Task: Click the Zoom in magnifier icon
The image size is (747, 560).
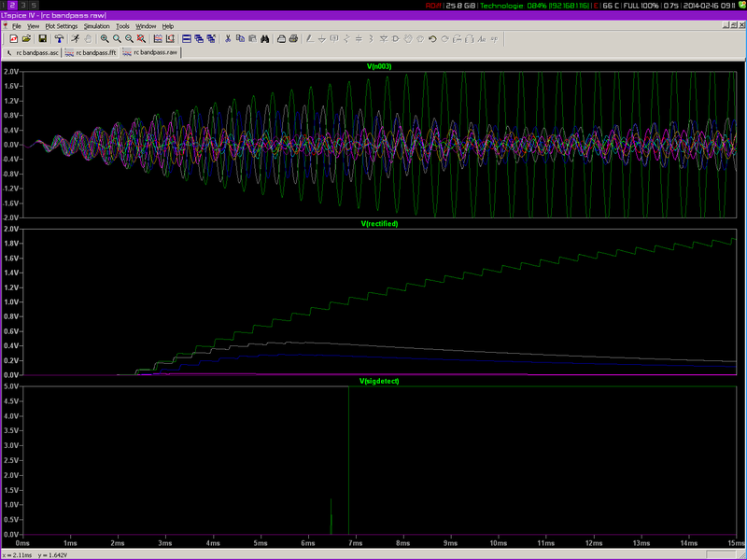Action: pyautogui.click(x=105, y=38)
